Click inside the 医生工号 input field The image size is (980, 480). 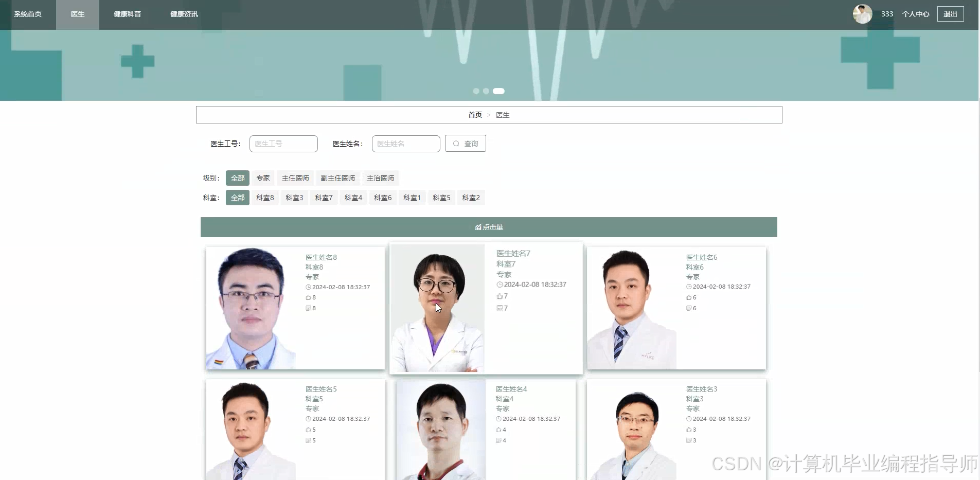pyautogui.click(x=283, y=143)
